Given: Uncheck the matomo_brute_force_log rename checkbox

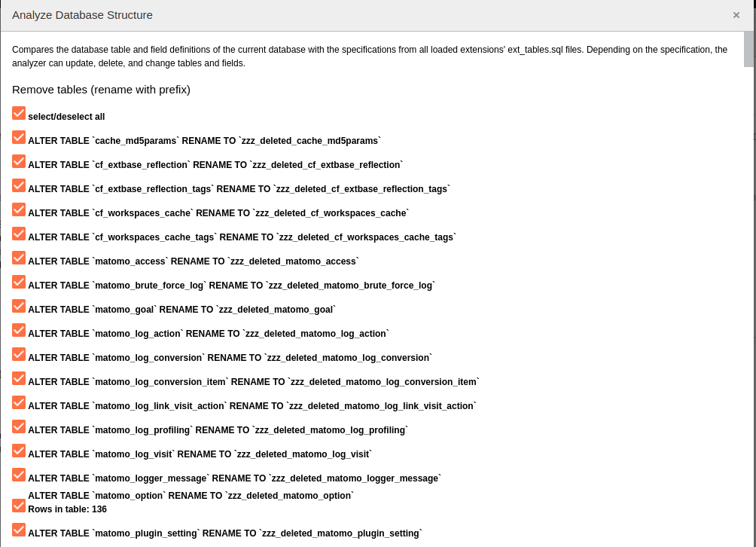Looking at the screenshot, I should coord(19,283).
